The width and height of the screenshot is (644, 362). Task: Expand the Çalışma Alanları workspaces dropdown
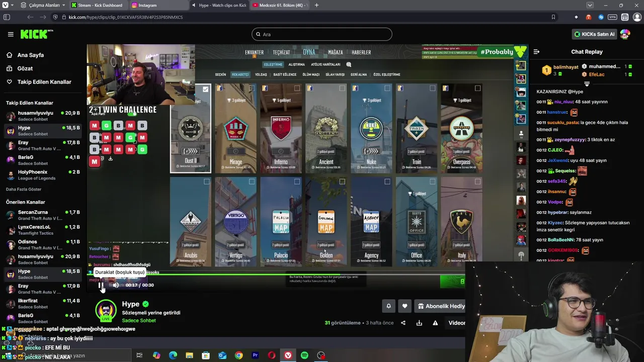point(43,5)
